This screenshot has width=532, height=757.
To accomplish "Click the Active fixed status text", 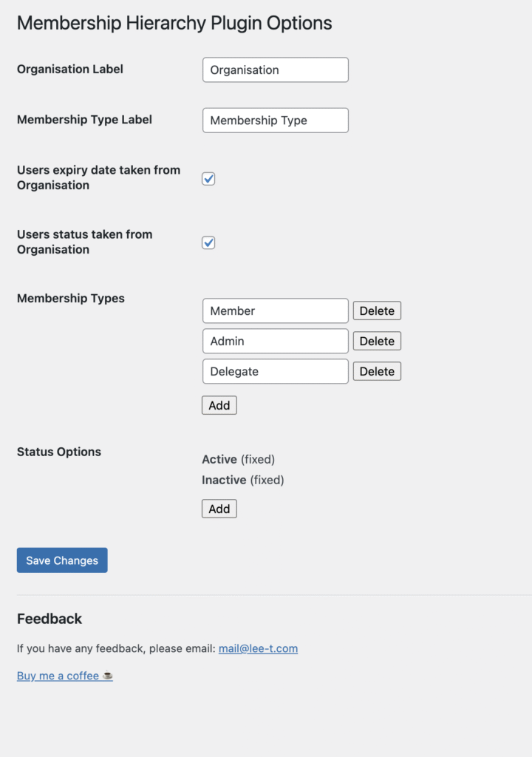I will [x=238, y=459].
